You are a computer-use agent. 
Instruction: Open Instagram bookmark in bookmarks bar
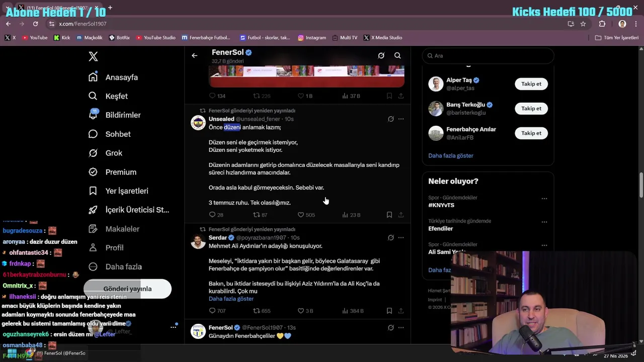[x=312, y=38]
